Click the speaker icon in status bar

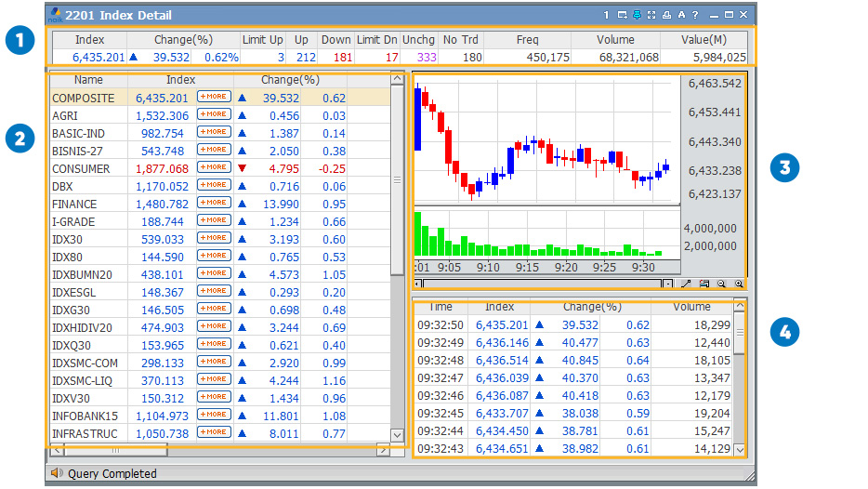(x=57, y=473)
